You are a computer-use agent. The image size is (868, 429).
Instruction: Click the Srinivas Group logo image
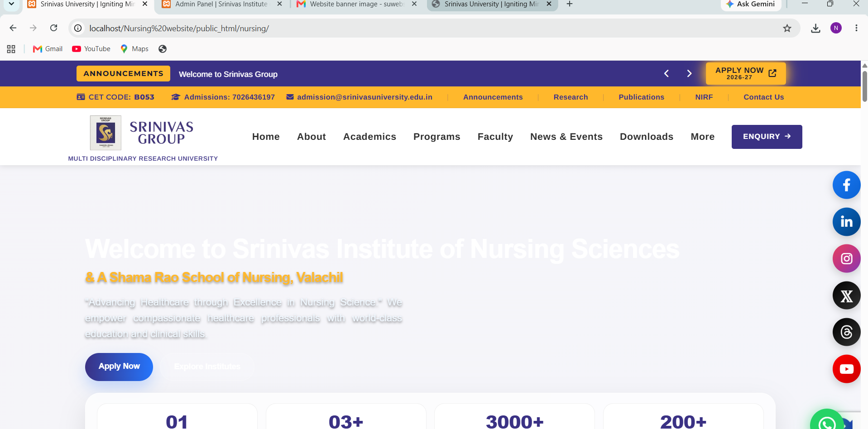(106, 133)
